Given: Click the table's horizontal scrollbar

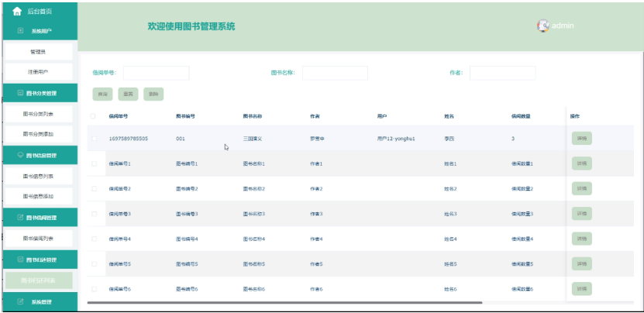Looking at the screenshot, I should tap(284, 303).
